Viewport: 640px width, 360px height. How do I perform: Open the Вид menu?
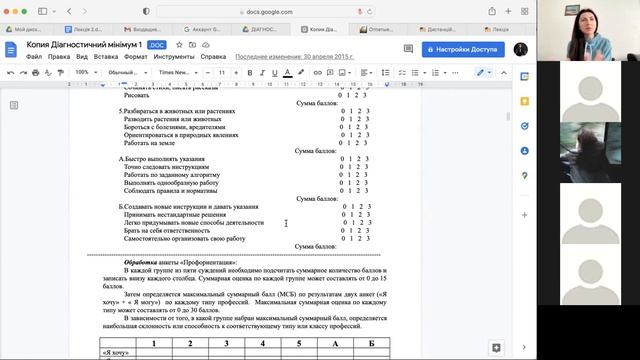[82, 57]
